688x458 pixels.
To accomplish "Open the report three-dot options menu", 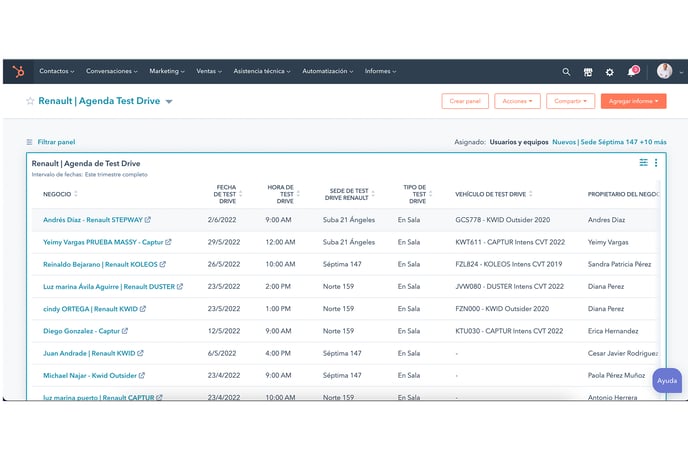I will (656, 163).
